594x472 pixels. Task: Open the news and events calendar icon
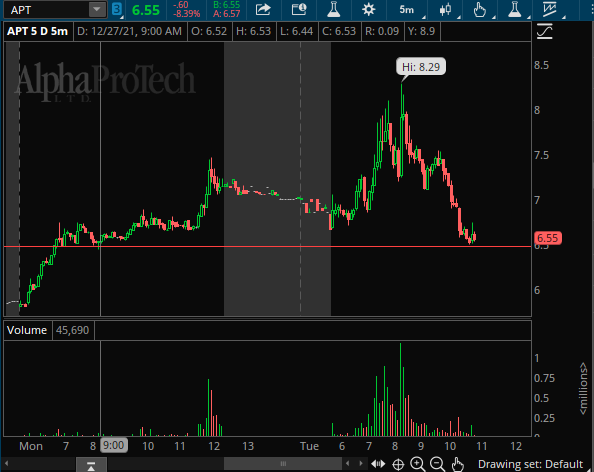(x=299, y=9)
